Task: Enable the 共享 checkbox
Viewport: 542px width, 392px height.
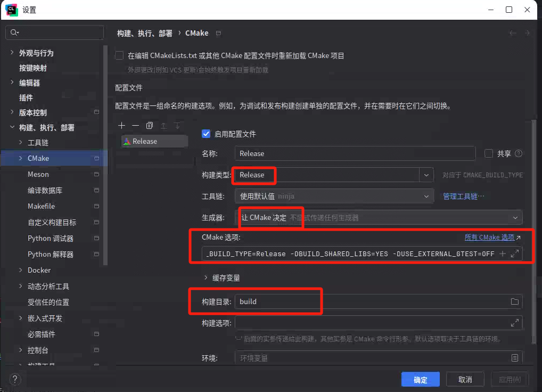Action: point(488,153)
